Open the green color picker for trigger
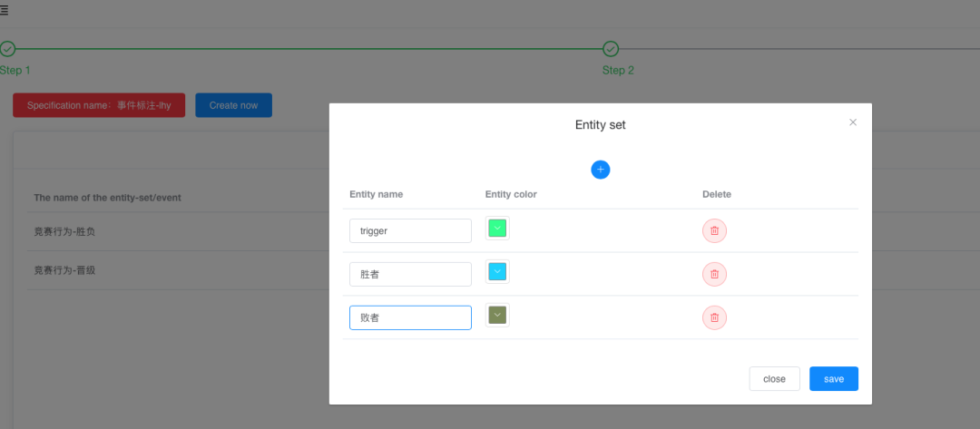 pyautogui.click(x=497, y=228)
